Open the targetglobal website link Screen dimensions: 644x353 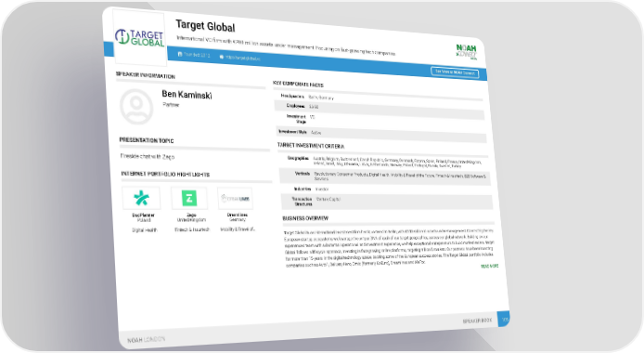tap(239, 58)
